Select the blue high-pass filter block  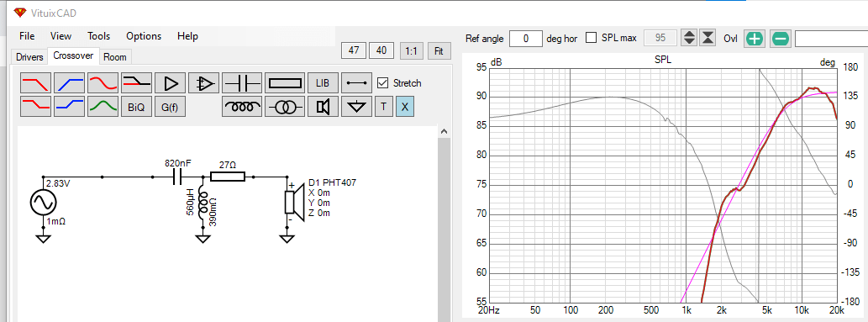tap(69, 83)
